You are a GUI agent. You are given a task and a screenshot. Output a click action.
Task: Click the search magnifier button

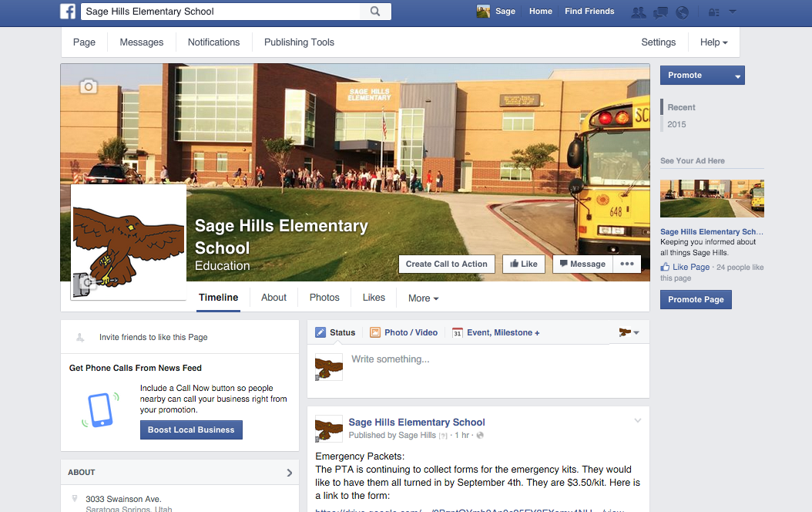pos(375,12)
